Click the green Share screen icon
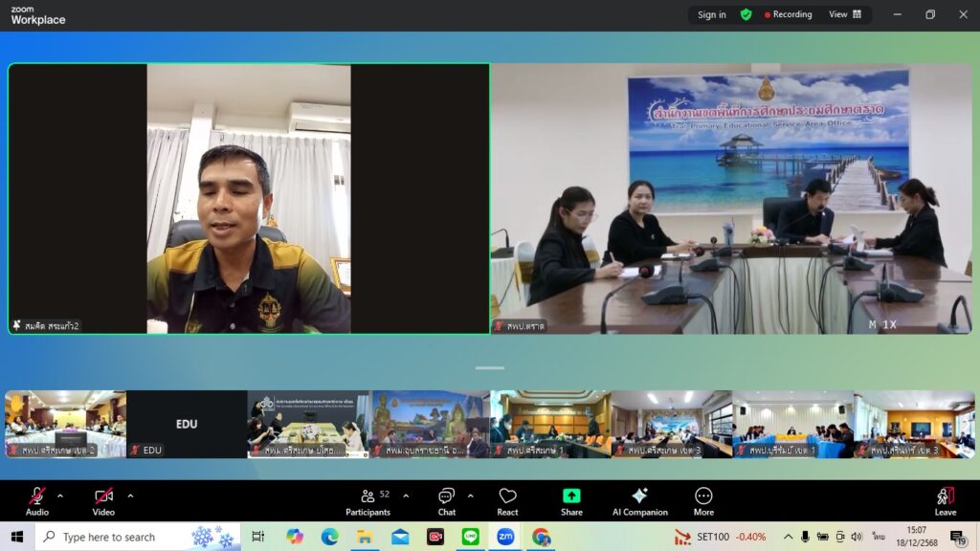 point(571,496)
